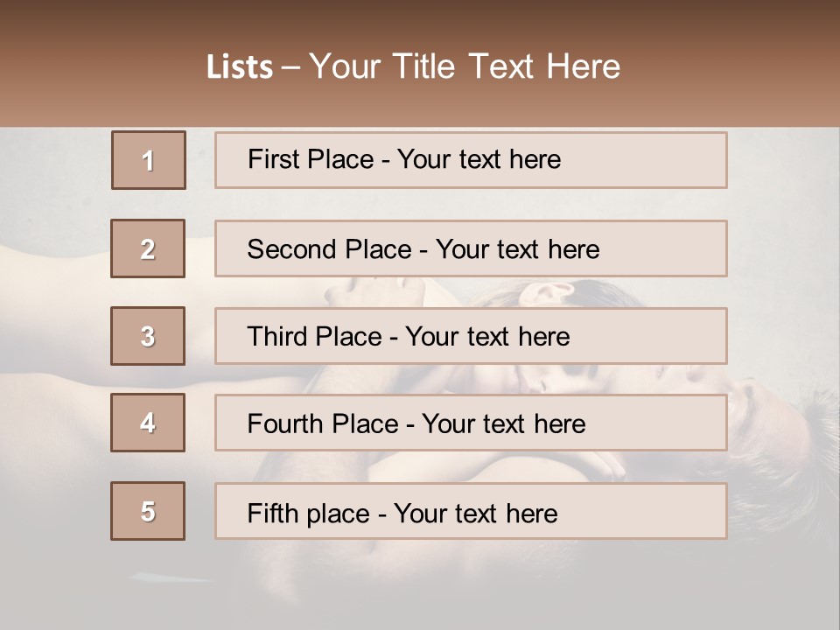Click 'Your text here' in Second Place row

[x=517, y=249]
